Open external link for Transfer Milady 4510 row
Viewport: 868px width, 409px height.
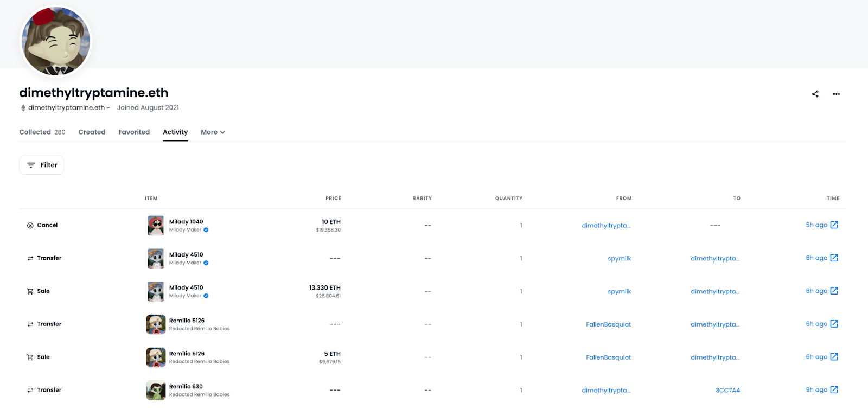834,258
